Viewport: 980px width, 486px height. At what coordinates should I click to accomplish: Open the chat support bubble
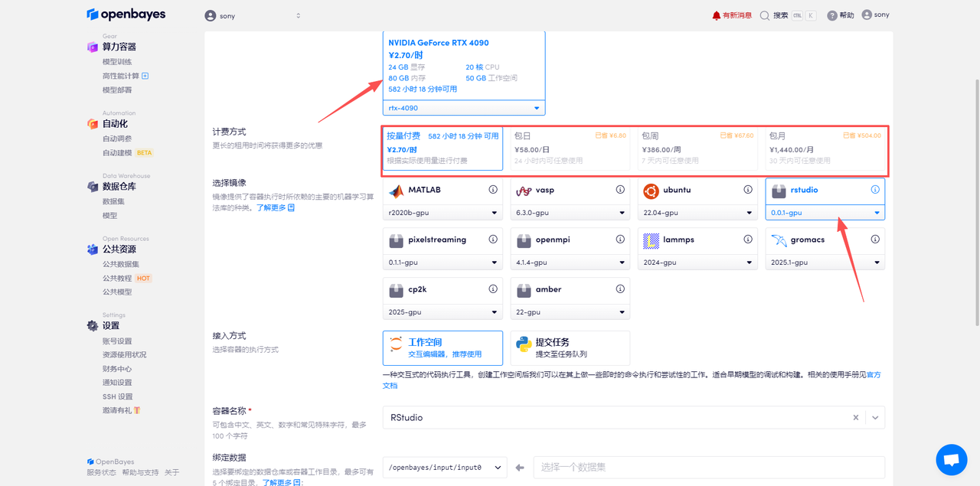click(952, 460)
